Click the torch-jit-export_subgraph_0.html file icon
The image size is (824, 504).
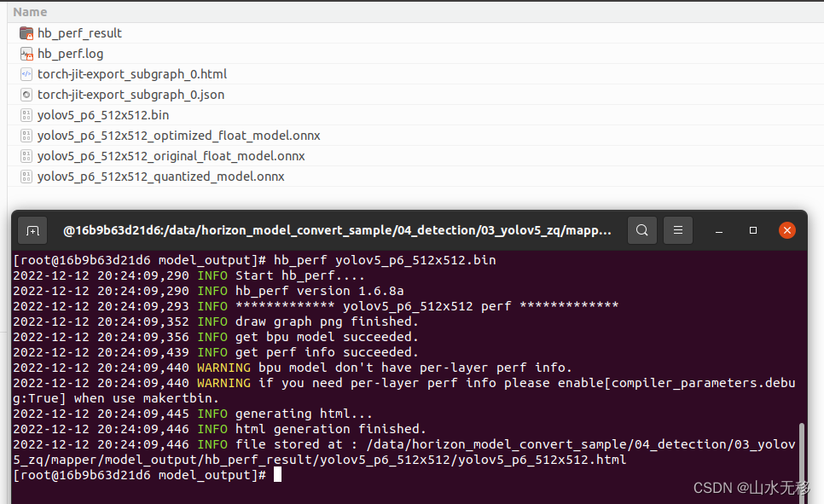(x=26, y=74)
